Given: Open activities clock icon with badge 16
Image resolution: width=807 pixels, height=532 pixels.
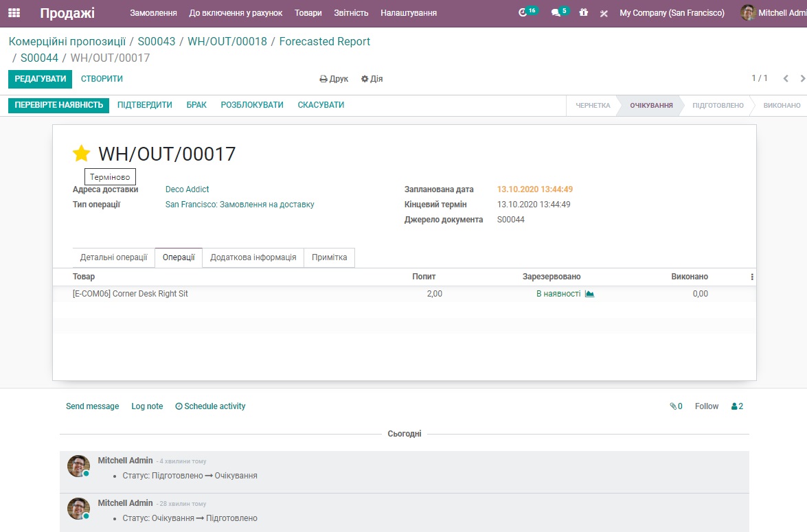Looking at the screenshot, I should click(x=523, y=13).
